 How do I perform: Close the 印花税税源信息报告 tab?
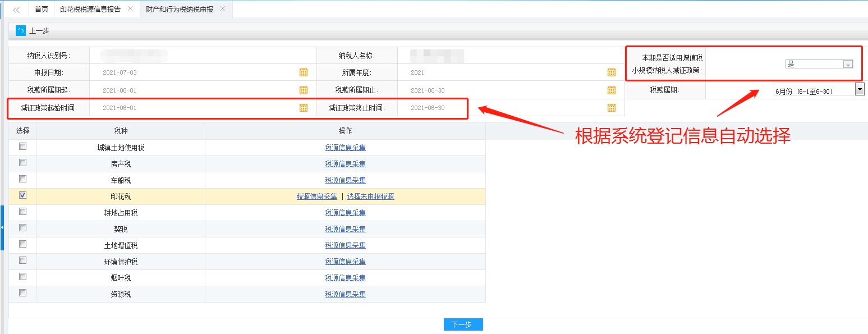[130, 9]
